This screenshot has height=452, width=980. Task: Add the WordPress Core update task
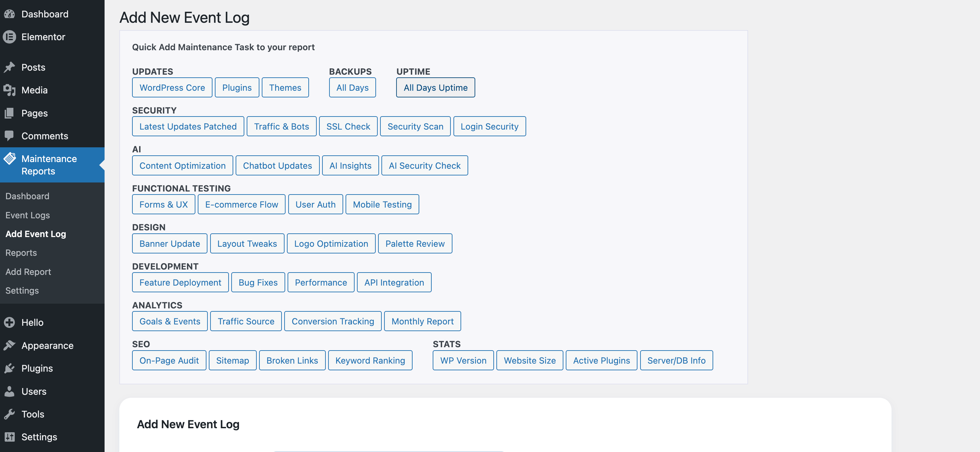pos(172,87)
